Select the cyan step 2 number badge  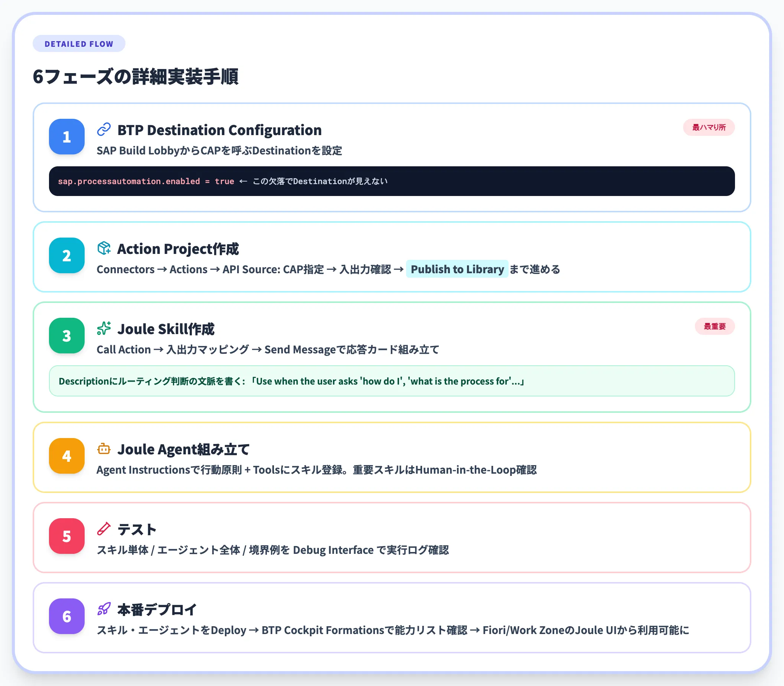coord(66,255)
